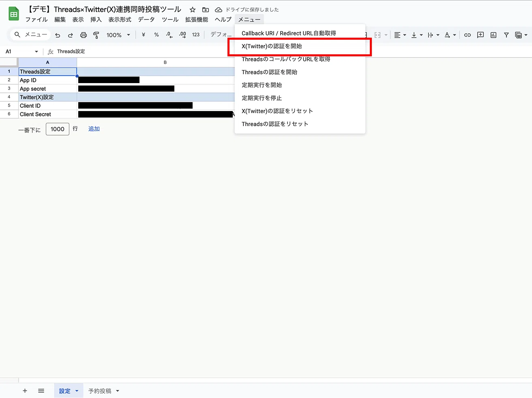
Task: Open the 拡張機能 menu
Action: 197,19
